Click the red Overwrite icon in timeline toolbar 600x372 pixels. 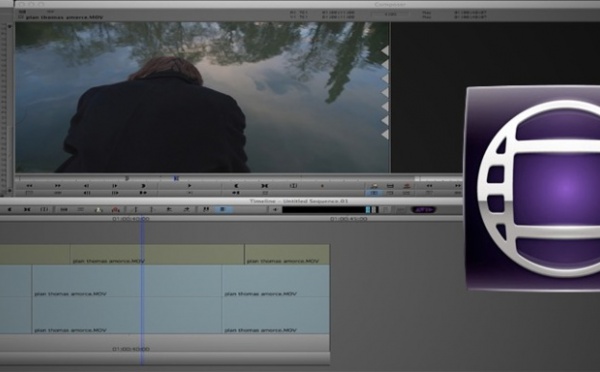(x=115, y=209)
